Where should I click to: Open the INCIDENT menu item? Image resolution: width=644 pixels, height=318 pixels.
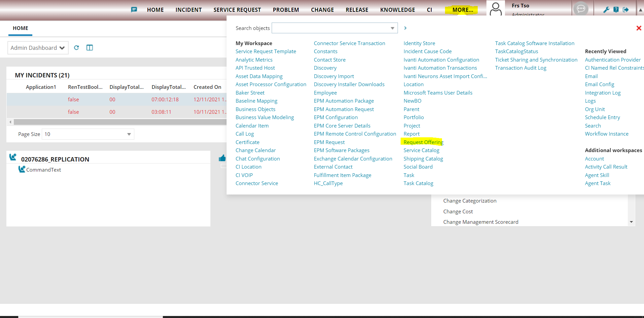point(189,10)
